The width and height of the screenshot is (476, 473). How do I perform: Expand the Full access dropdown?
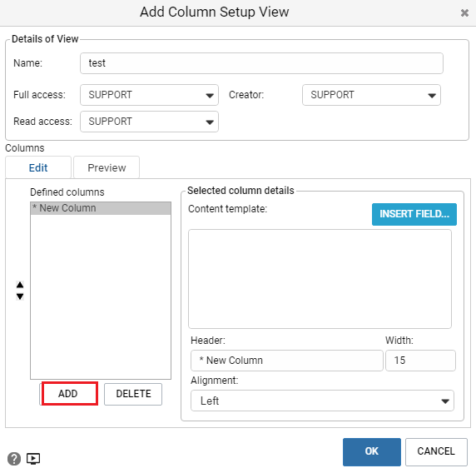[x=149, y=95]
